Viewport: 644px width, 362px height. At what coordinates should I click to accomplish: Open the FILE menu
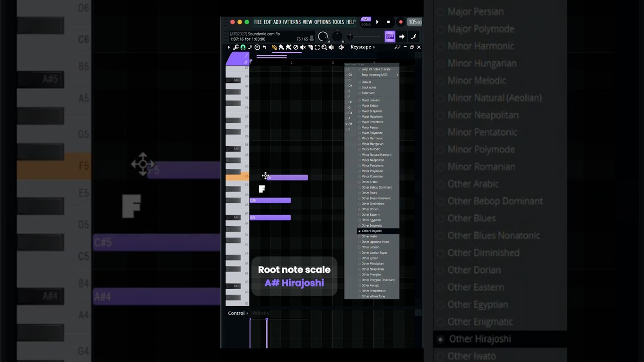click(258, 22)
